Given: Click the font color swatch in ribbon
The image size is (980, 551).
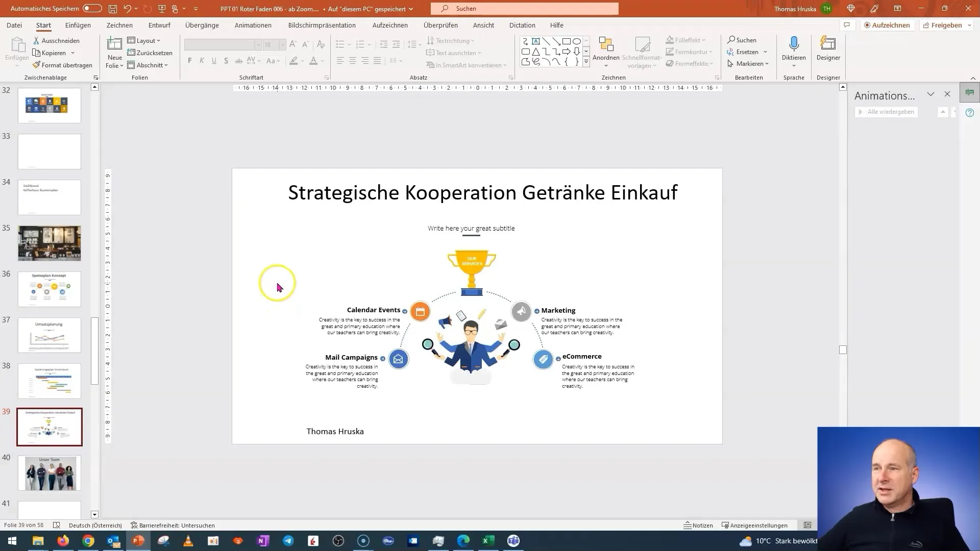Looking at the screenshot, I should pyautogui.click(x=313, y=64).
